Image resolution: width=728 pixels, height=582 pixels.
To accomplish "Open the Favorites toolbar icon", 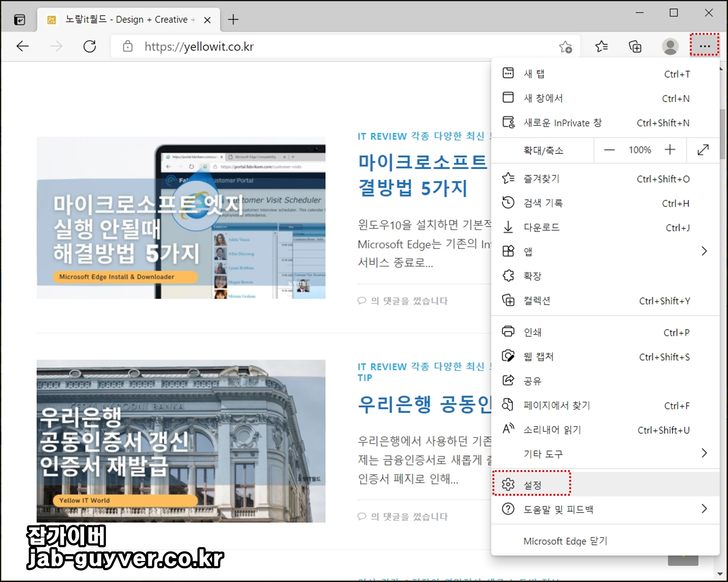I will coord(601,47).
